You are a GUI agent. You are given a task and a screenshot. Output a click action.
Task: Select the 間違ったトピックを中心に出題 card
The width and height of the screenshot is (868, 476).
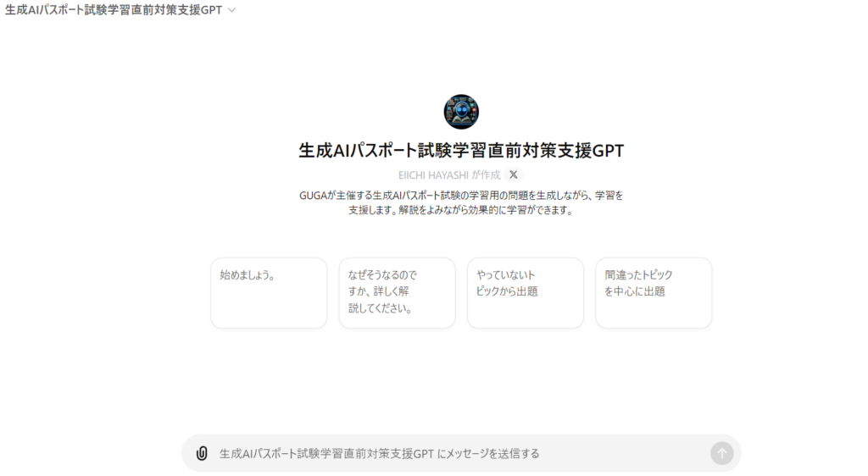click(x=654, y=292)
